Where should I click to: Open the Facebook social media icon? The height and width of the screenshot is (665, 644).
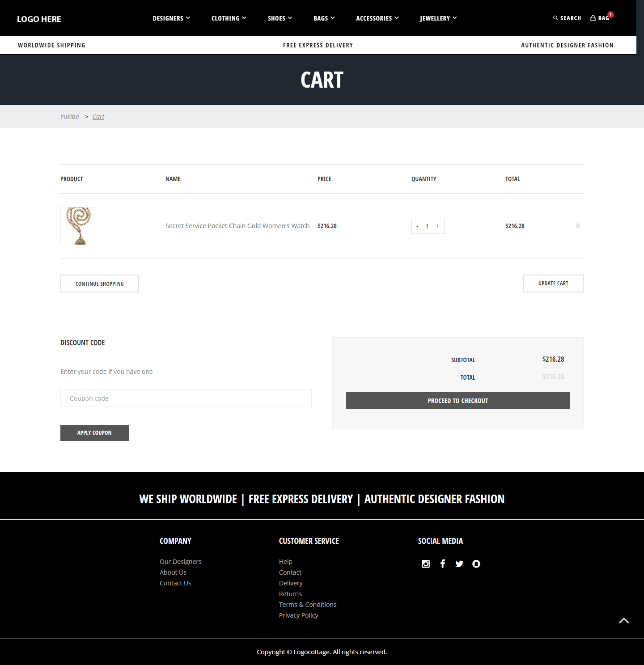443,564
